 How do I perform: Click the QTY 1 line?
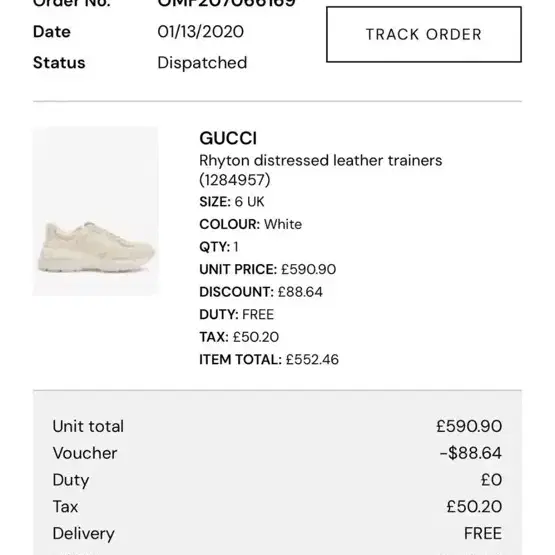pyautogui.click(x=219, y=247)
